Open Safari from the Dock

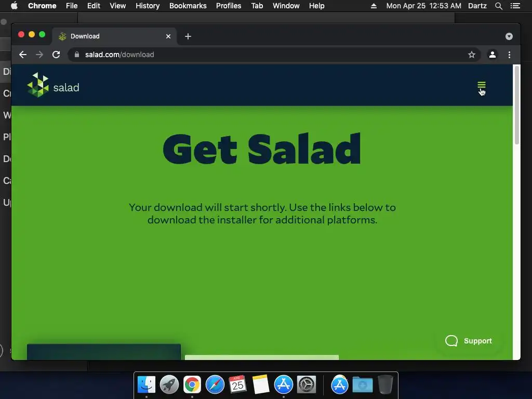[215, 384]
